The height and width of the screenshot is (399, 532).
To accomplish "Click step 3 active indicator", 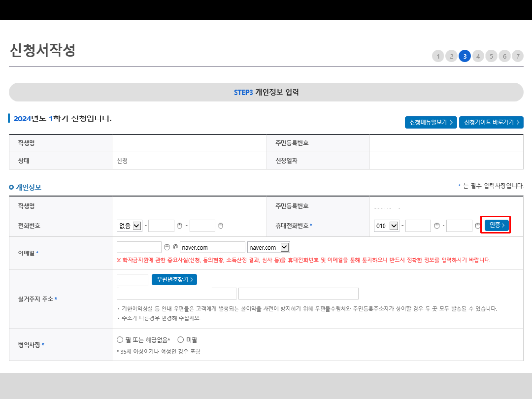I will 465,56.
